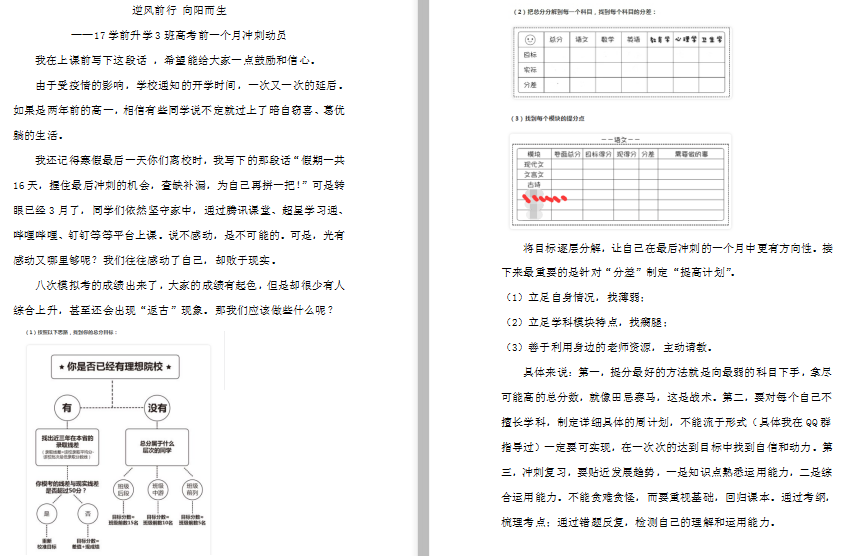The image size is (845, 556).
Task: Click the 分差 row label in score table
Action: pyautogui.click(x=530, y=85)
